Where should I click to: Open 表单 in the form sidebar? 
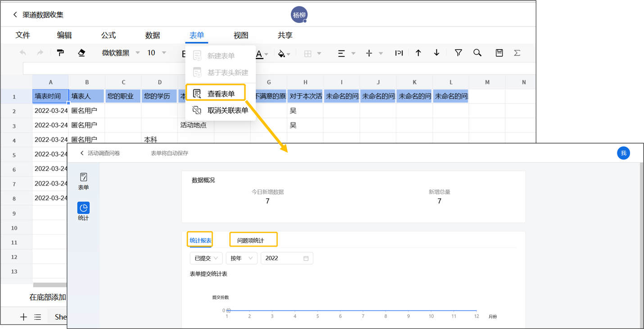click(83, 181)
